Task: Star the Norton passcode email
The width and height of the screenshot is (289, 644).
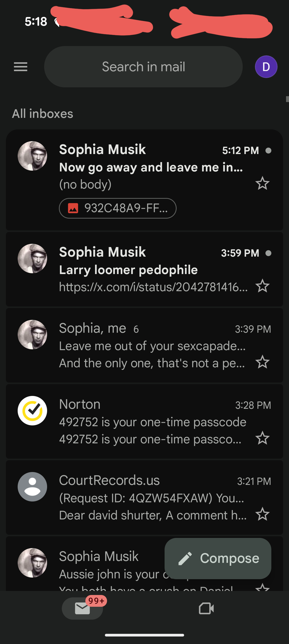Action: click(262, 438)
